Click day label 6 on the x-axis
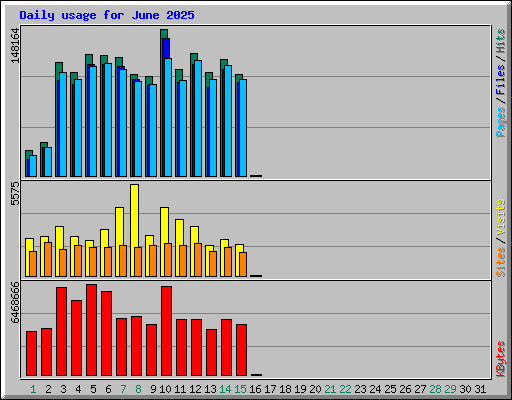Image resolution: width=512 pixels, height=400 pixels. [108, 389]
